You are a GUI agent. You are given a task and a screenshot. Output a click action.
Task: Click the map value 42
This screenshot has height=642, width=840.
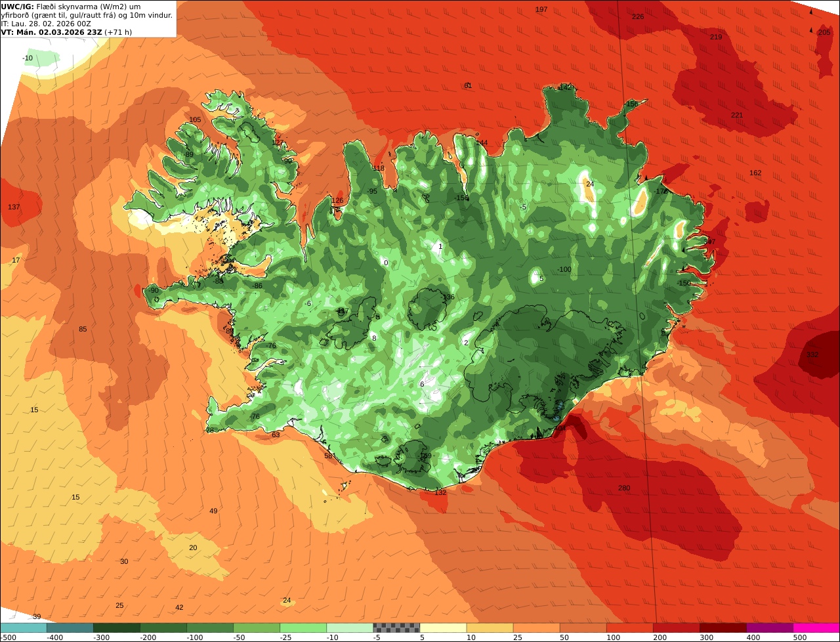click(x=179, y=608)
